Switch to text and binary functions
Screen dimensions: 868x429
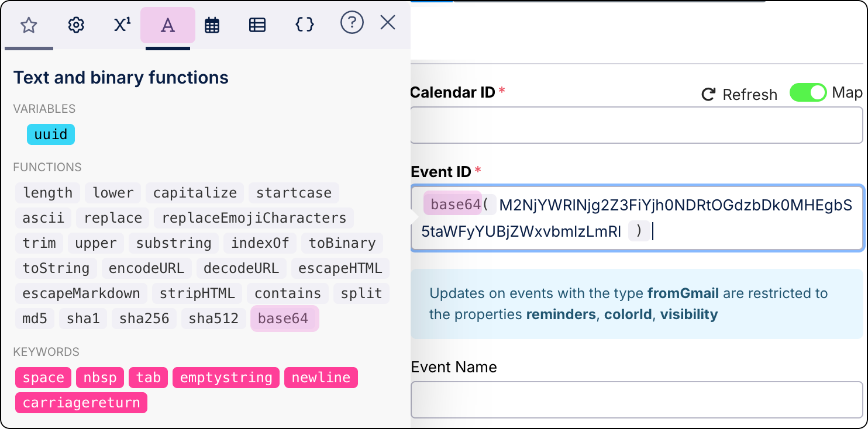tap(167, 25)
